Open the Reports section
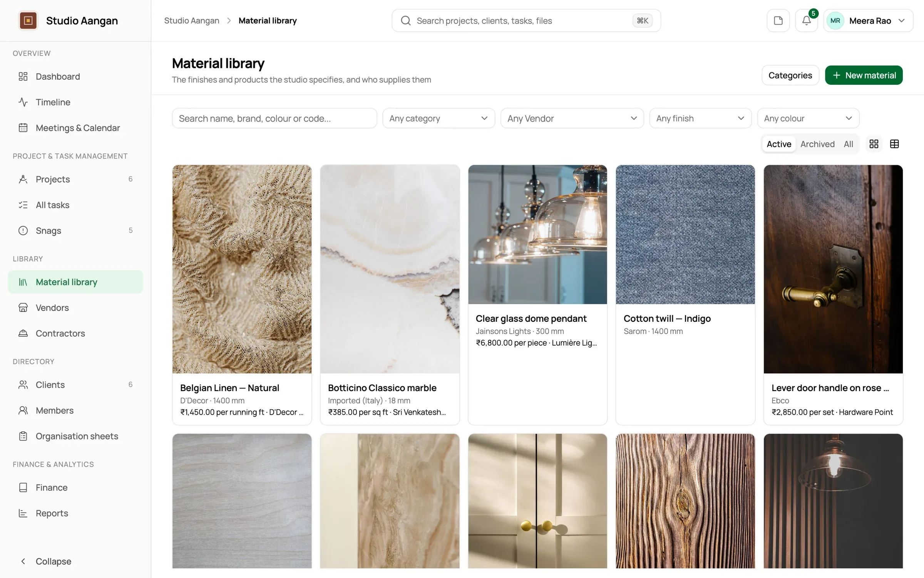This screenshot has height=578, width=924. click(x=75, y=513)
